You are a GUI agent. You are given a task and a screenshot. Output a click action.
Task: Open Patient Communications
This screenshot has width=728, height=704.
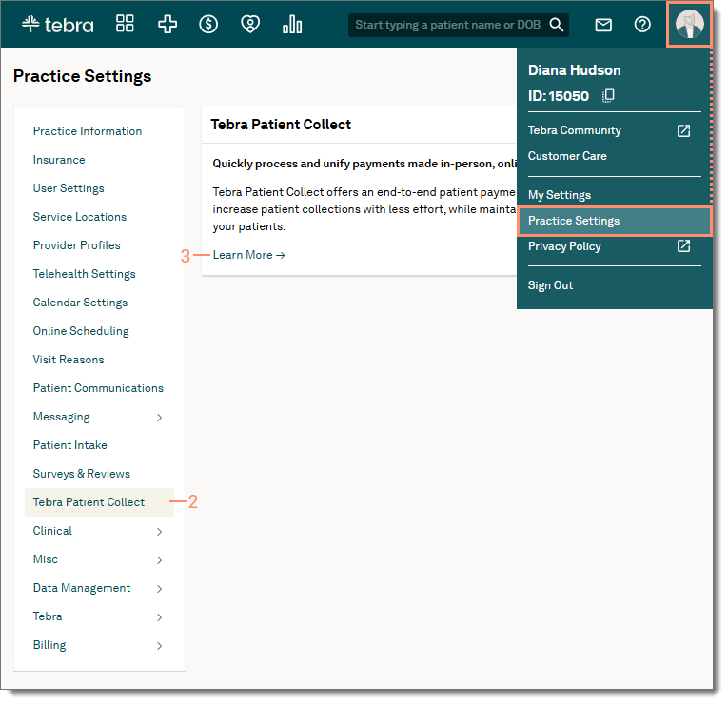(98, 388)
